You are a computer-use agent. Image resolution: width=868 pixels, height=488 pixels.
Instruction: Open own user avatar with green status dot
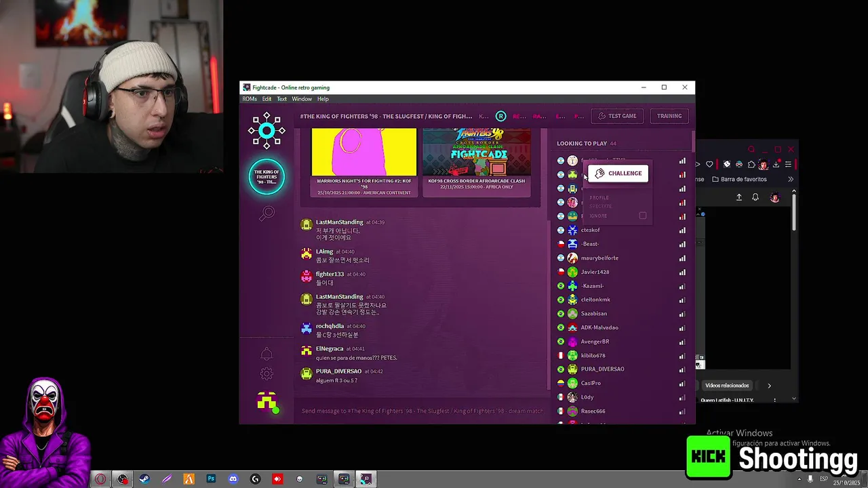pos(267,402)
